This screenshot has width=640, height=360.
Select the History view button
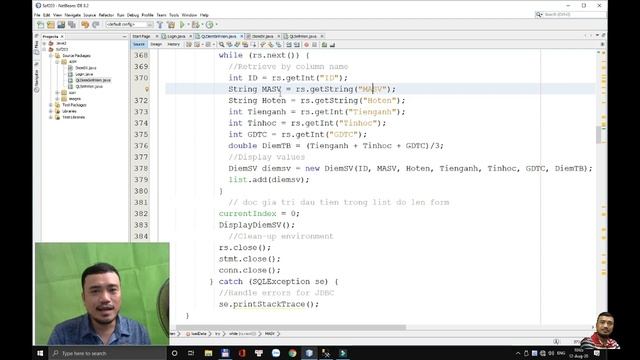click(x=173, y=44)
